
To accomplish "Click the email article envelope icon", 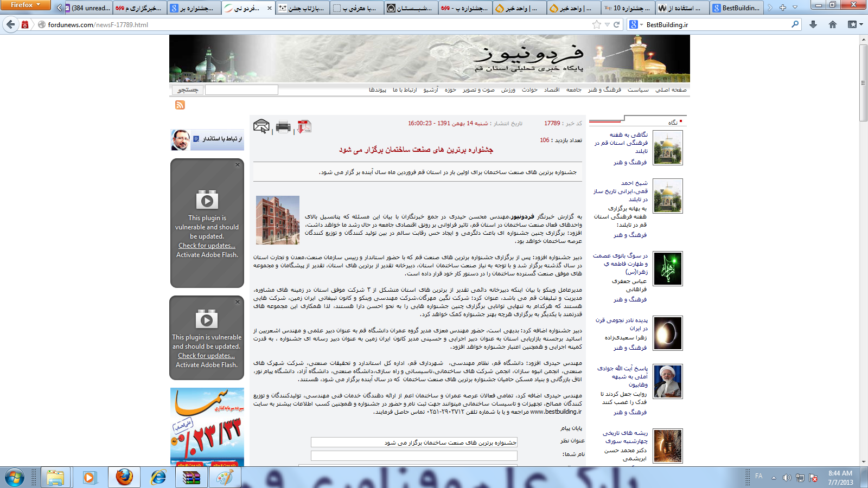I will [x=261, y=127].
